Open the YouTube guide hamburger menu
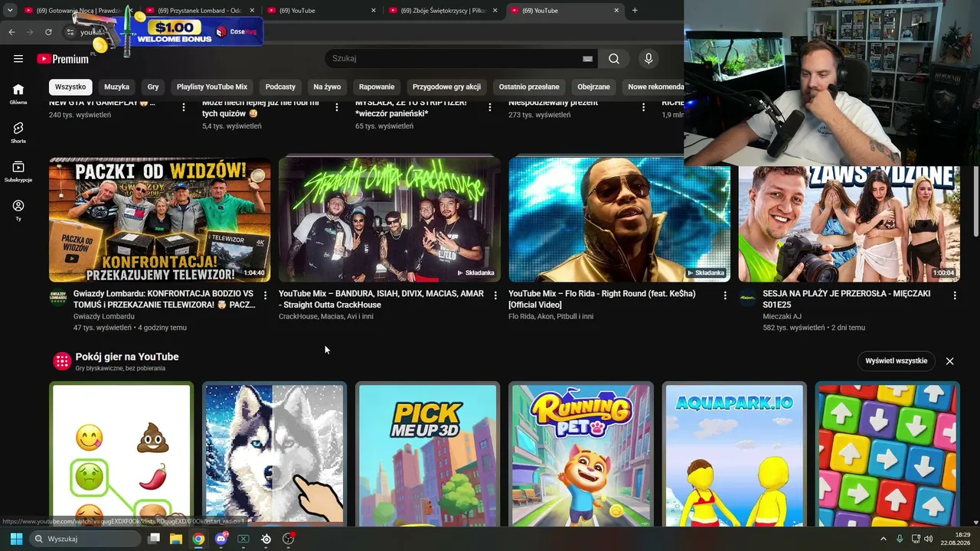This screenshot has width=980, height=551. [18, 59]
